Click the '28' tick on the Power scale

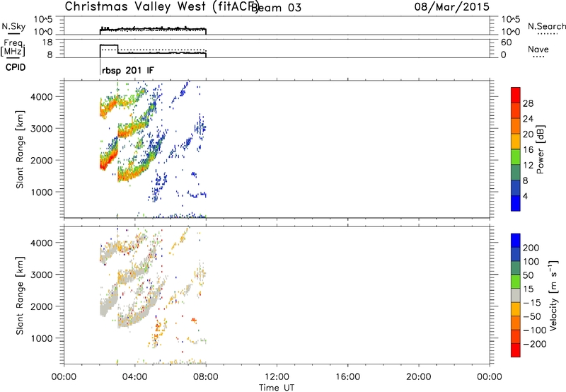pos(528,103)
